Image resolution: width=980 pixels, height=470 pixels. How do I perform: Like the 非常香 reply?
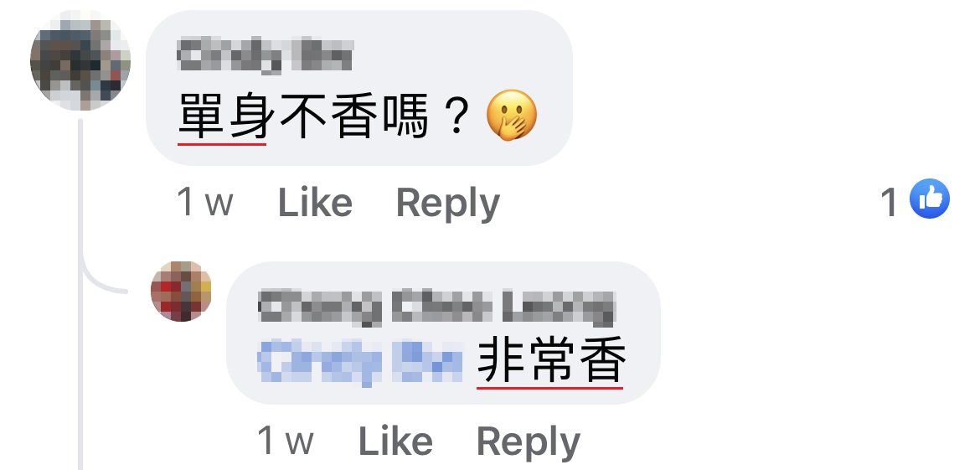395,442
